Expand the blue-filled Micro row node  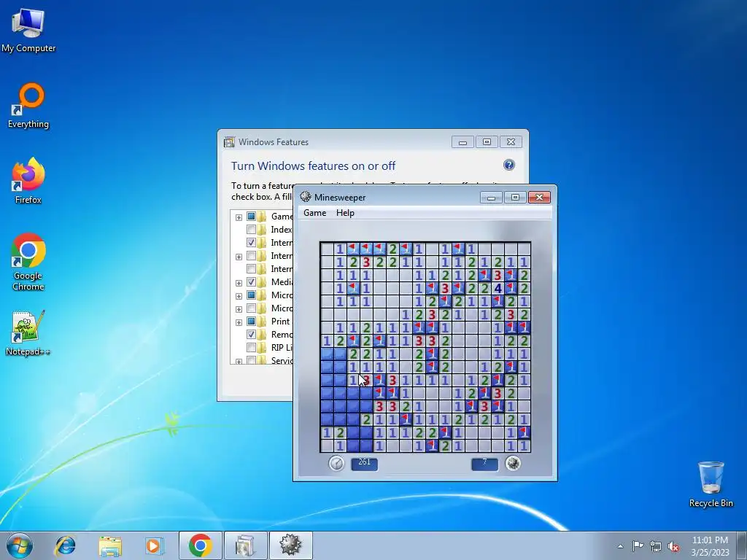[x=239, y=296]
